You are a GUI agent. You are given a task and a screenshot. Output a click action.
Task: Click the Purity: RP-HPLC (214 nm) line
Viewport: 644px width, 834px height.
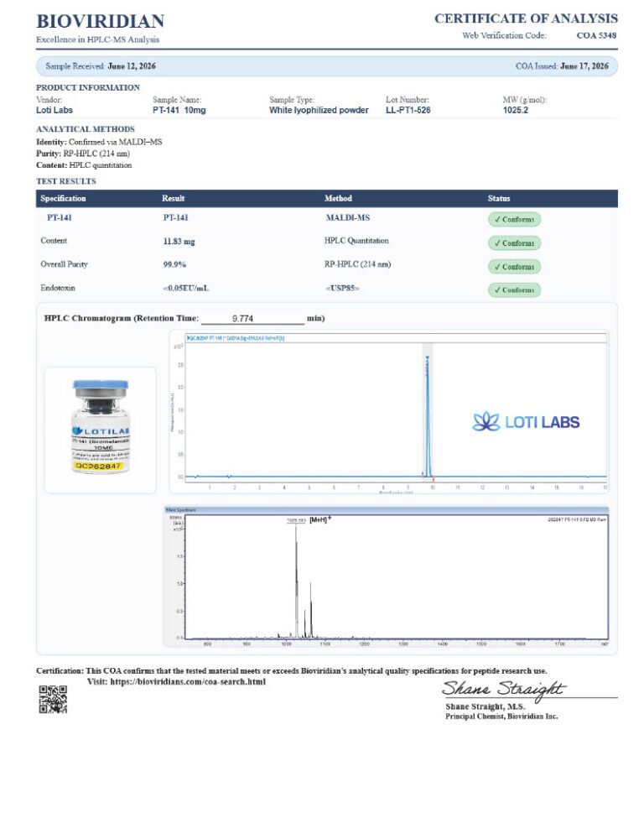pyautogui.click(x=83, y=154)
